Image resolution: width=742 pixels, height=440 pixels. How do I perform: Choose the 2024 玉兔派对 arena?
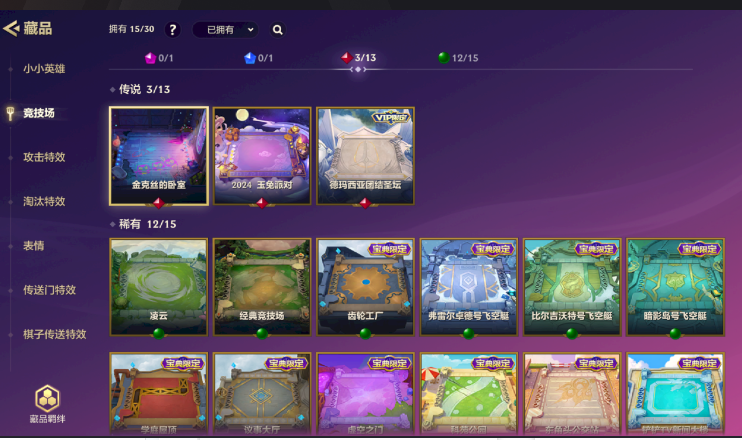[262, 156]
